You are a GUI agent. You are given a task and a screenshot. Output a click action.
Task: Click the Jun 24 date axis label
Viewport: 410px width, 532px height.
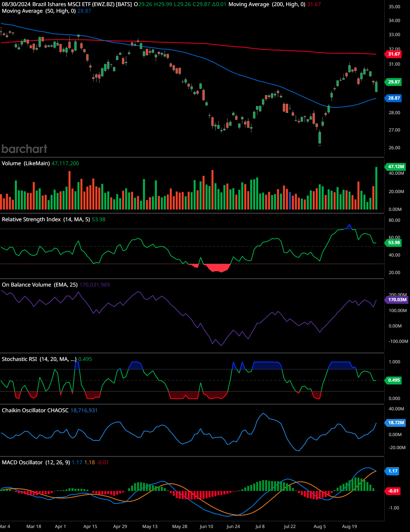233,526
